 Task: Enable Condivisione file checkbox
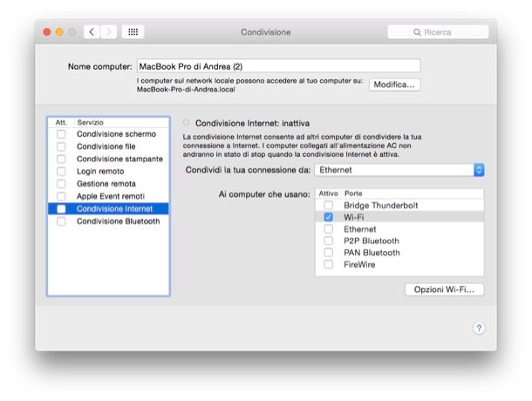click(61, 146)
